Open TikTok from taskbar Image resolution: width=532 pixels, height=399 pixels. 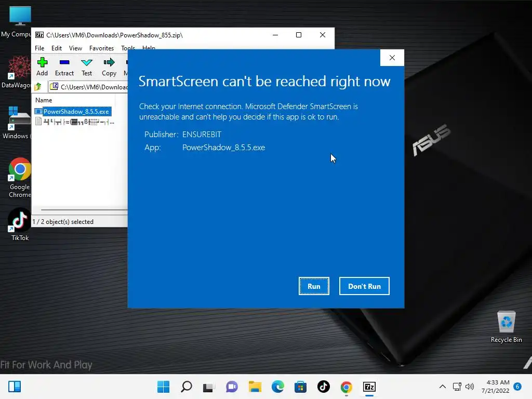(323, 387)
